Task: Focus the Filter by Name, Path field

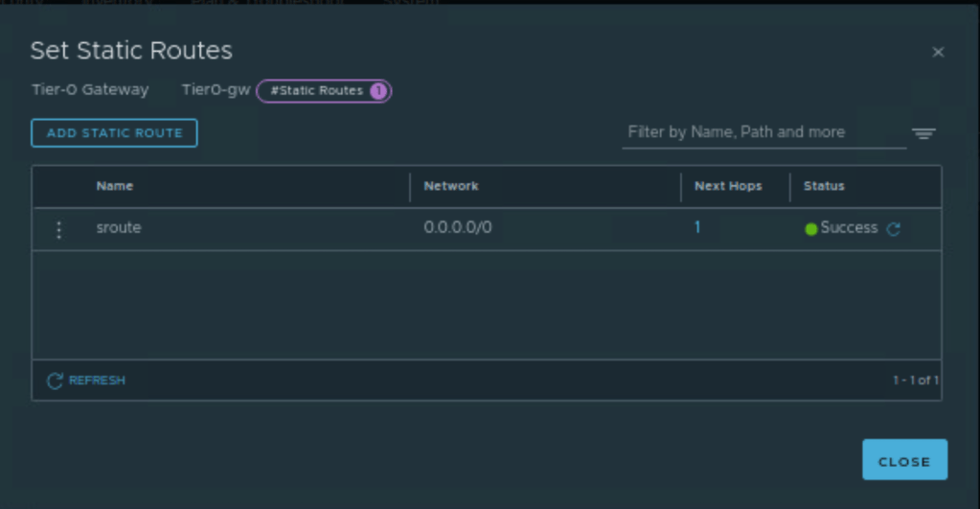Action: [x=763, y=132]
